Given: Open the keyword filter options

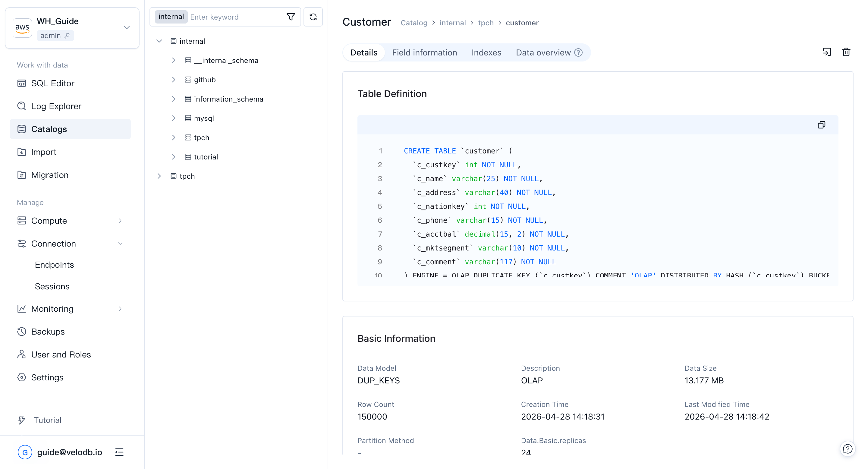Looking at the screenshot, I should coord(291,17).
